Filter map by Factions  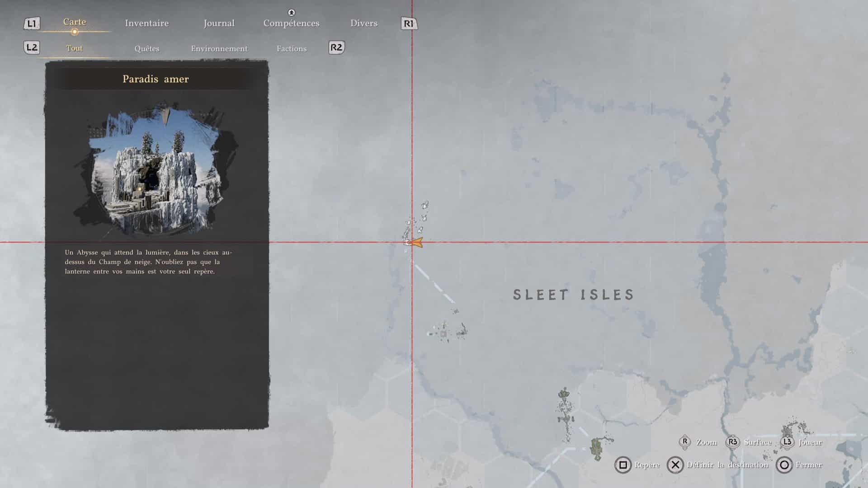coord(291,48)
